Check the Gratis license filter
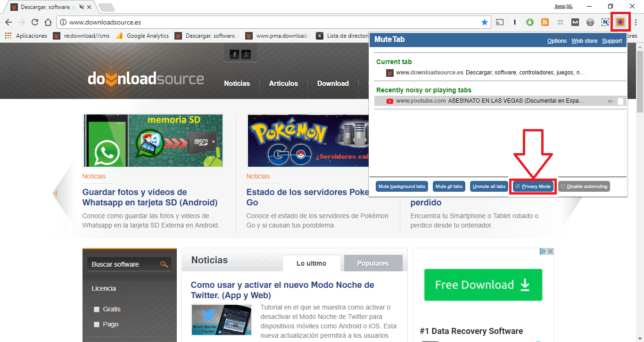 click(97, 309)
